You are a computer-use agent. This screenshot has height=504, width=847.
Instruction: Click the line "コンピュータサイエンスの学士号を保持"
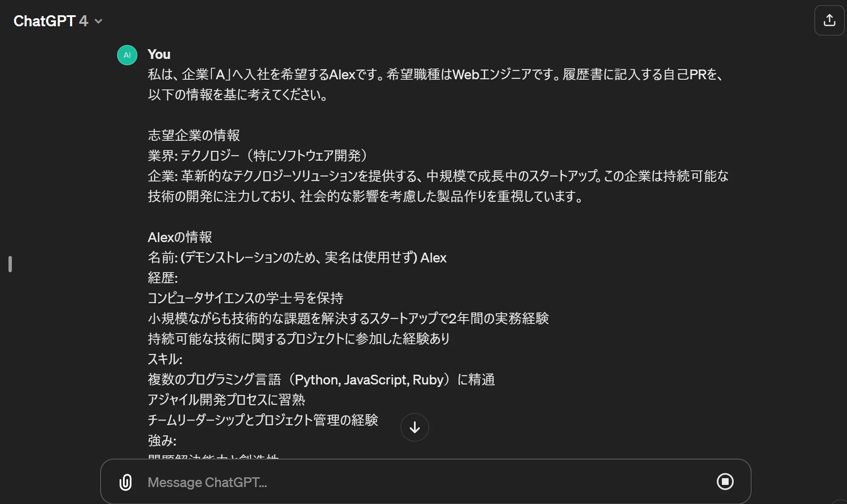[x=246, y=298]
